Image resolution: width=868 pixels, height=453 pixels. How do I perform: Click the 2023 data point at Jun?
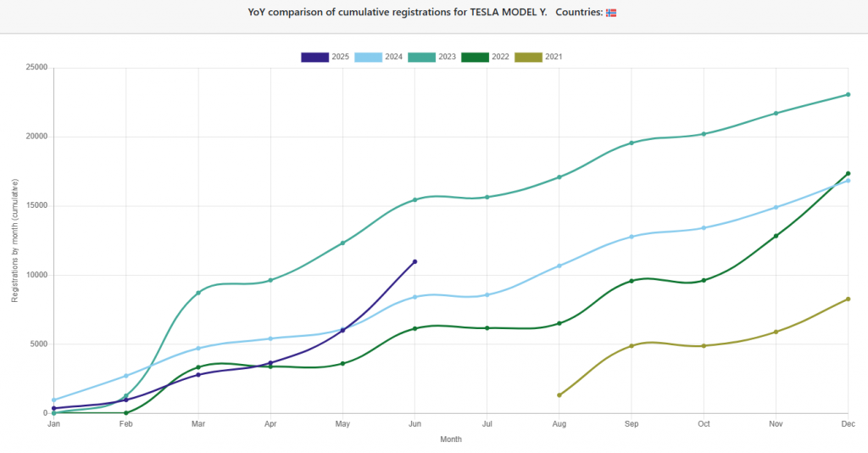click(415, 200)
